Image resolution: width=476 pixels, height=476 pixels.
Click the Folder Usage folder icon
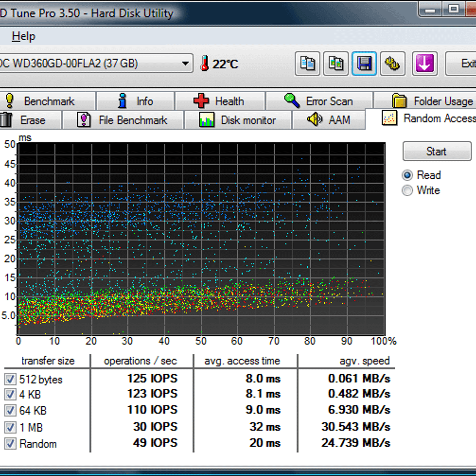click(399, 101)
